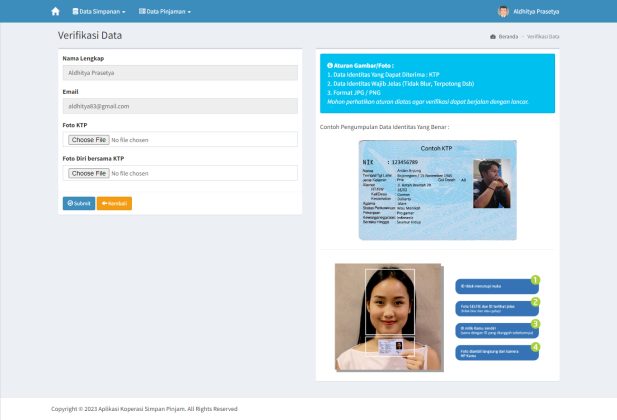The width and height of the screenshot is (617, 420).
Task: Expand the Data Pinjaman dropdown menu
Action: click(165, 11)
